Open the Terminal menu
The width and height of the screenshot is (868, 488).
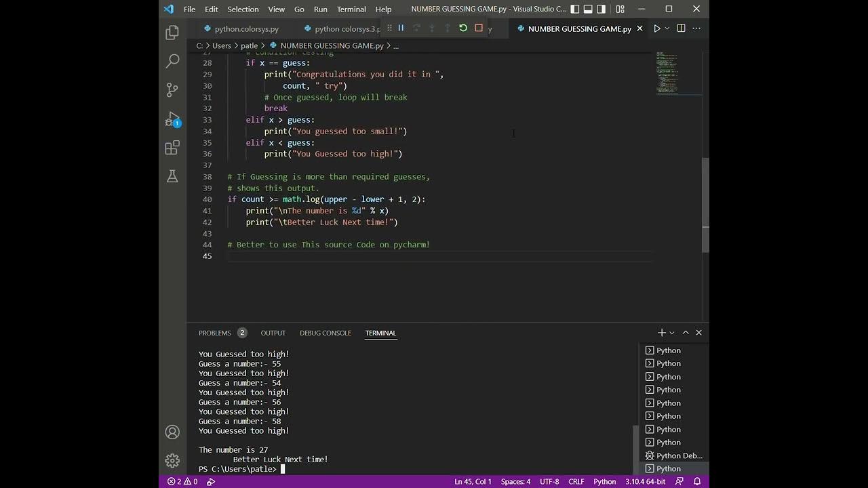[x=351, y=9]
